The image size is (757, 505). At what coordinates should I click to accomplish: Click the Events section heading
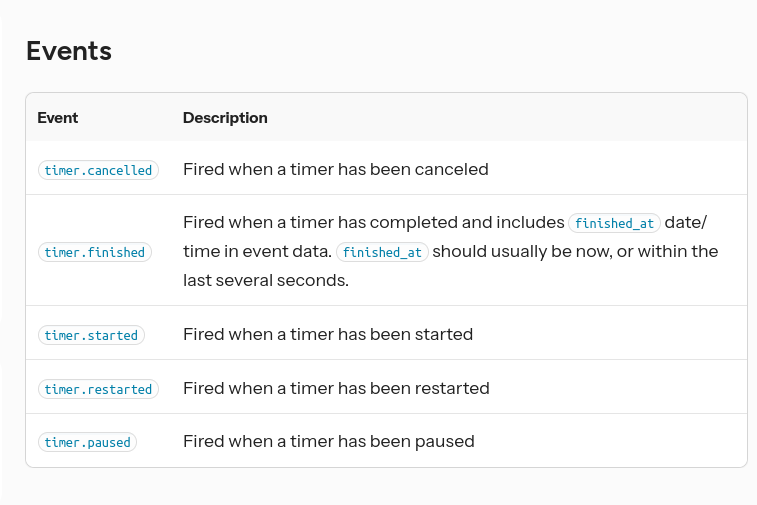tap(69, 51)
